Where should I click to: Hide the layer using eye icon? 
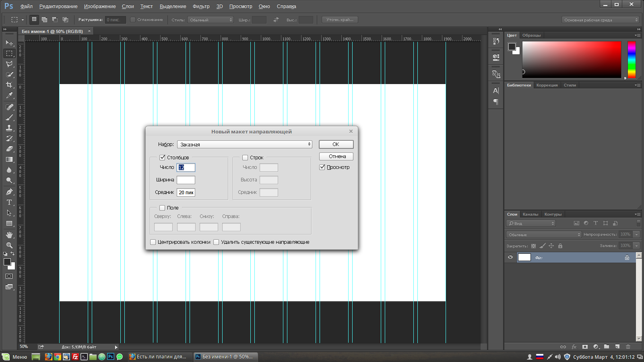click(510, 257)
